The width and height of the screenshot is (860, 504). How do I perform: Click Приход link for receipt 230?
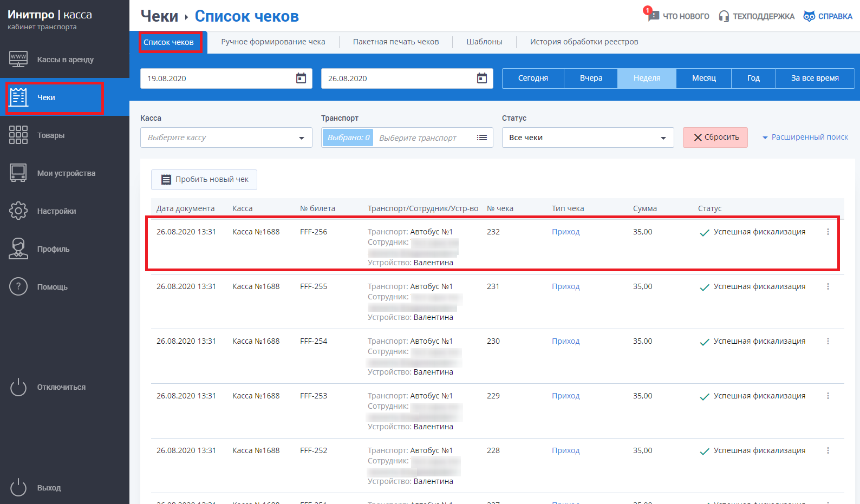pyautogui.click(x=566, y=341)
